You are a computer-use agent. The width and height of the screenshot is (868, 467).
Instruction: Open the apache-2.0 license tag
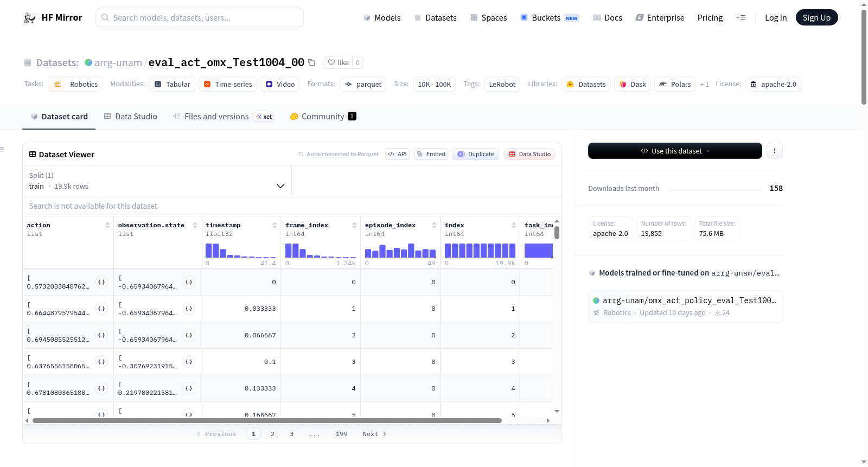(x=774, y=84)
